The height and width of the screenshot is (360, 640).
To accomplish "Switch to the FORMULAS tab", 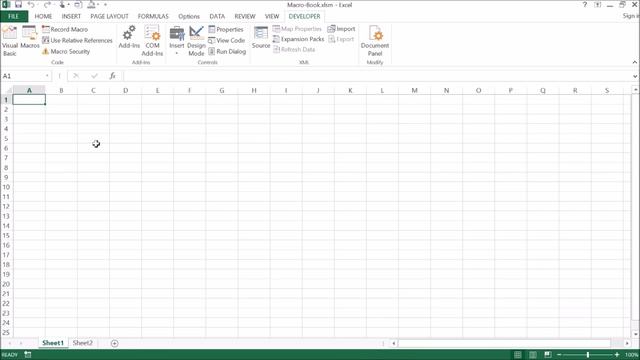I will (153, 16).
